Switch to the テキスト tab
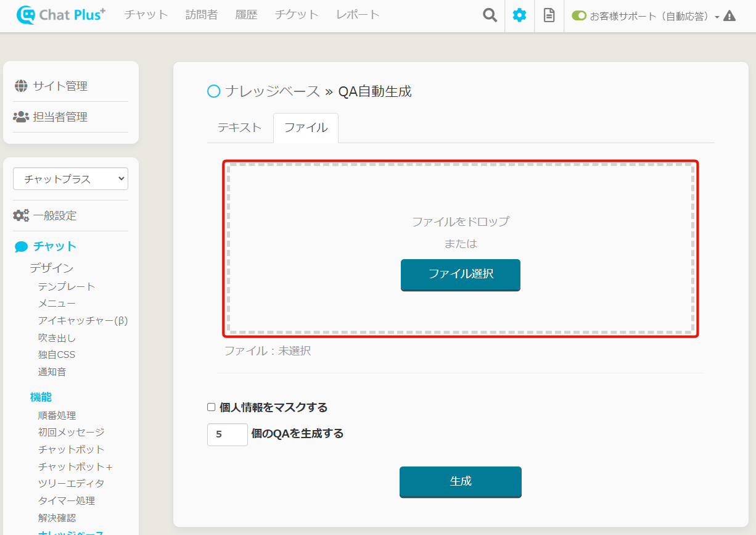The height and width of the screenshot is (535, 756). (239, 128)
